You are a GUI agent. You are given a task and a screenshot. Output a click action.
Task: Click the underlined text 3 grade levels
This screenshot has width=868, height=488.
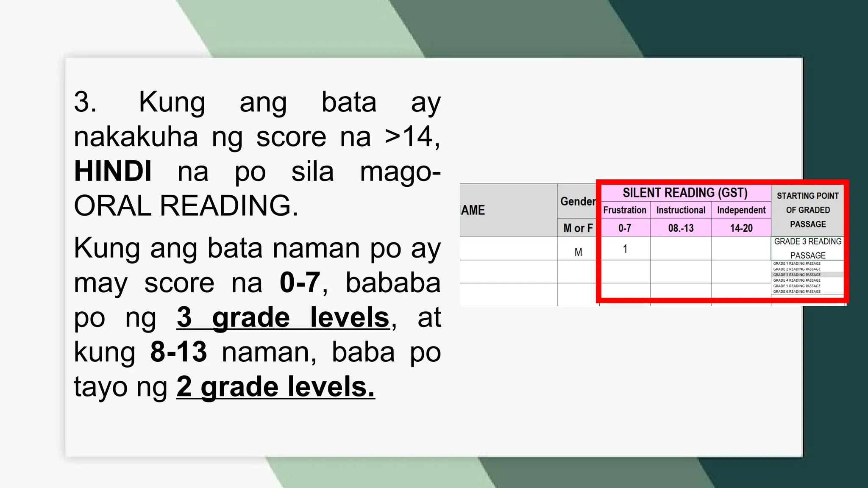(x=283, y=317)
